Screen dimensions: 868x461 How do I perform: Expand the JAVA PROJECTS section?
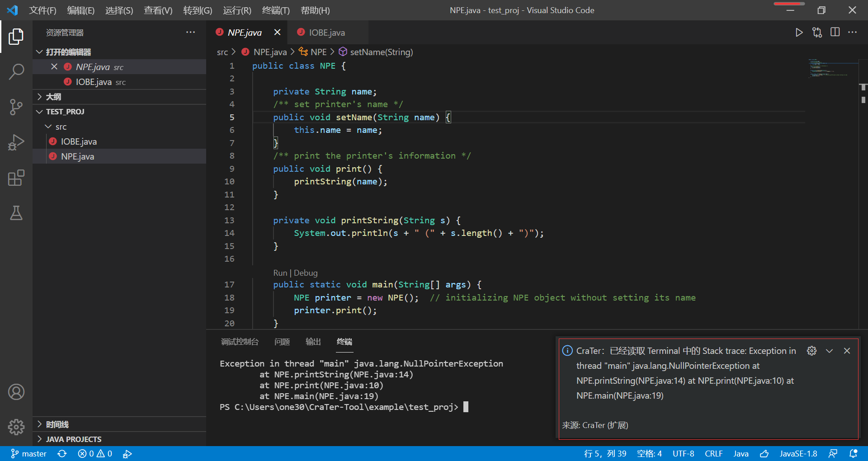pos(39,439)
